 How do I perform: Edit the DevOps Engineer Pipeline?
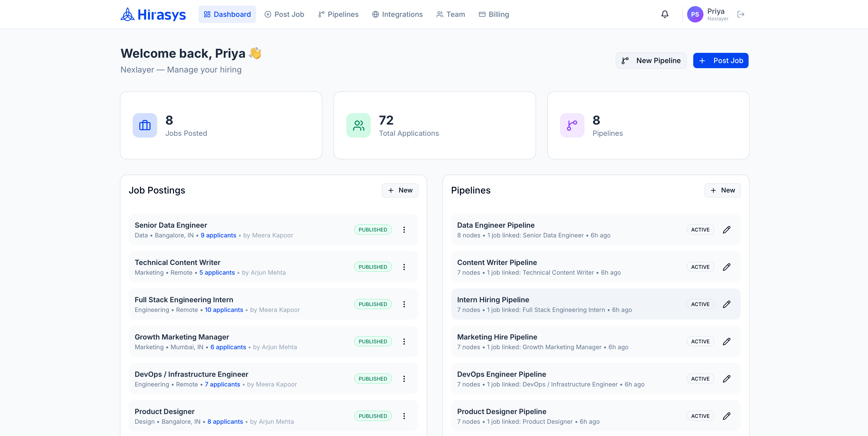click(726, 379)
